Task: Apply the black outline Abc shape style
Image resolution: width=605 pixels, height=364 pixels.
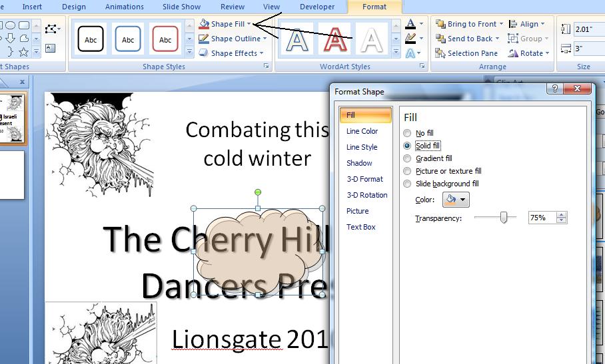Action: pyautogui.click(x=91, y=39)
